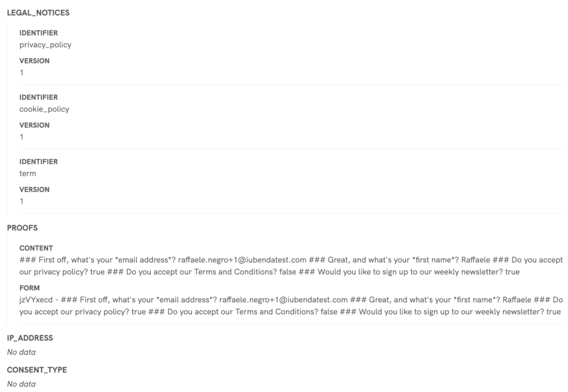This screenshot has width=568, height=392.
Task: Click the IDENTIFIER label above privacy_policy
Action: pyautogui.click(x=38, y=33)
